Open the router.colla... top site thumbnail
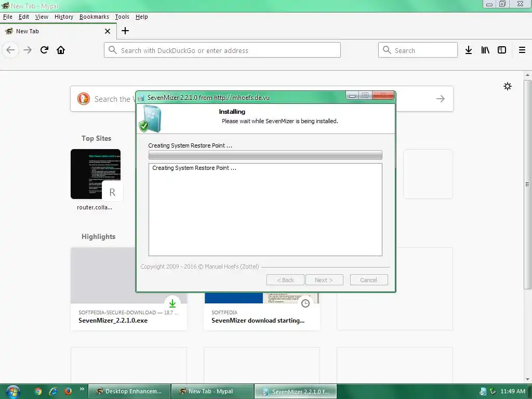The width and height of the screenshot is (532, 399). point(96,174)
